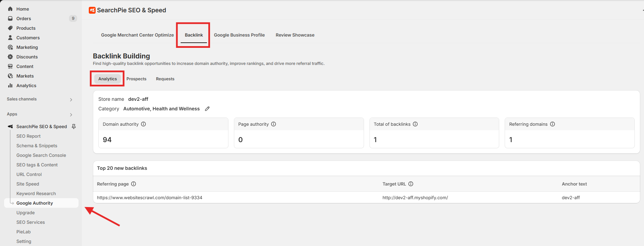Screen dimensions: 644x246
Task: Open Schema & Snippets menu item
Action: 37,146
